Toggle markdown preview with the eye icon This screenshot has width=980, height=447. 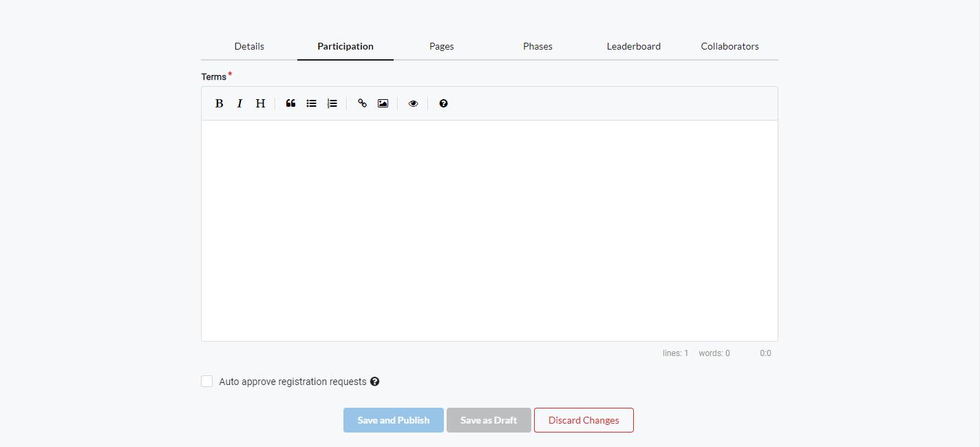click(x=413, y=103)
